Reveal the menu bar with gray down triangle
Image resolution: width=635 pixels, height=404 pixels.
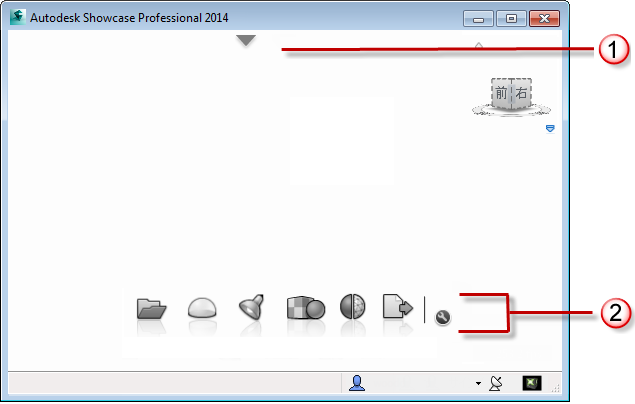click(246, 40)
